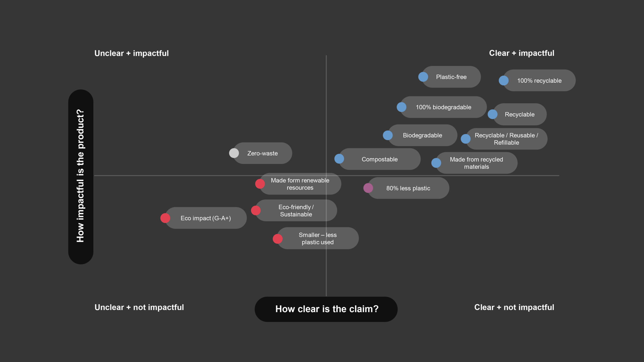Viewport: 644px width, 362px height.
Task: Click the Clear + not impactful heading
Action: coord(514,307)
